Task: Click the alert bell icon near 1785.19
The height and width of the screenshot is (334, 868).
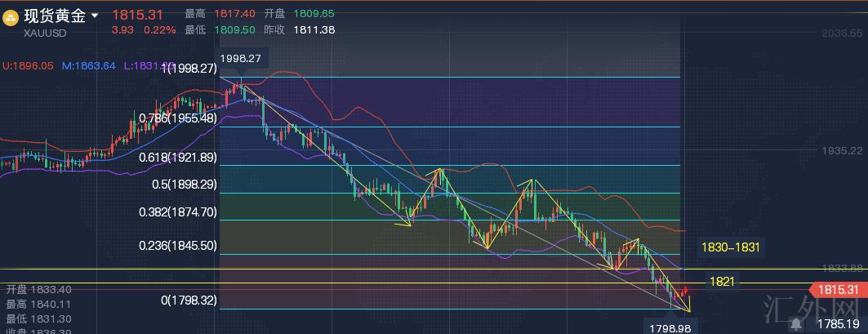Action: pos(795,324)
